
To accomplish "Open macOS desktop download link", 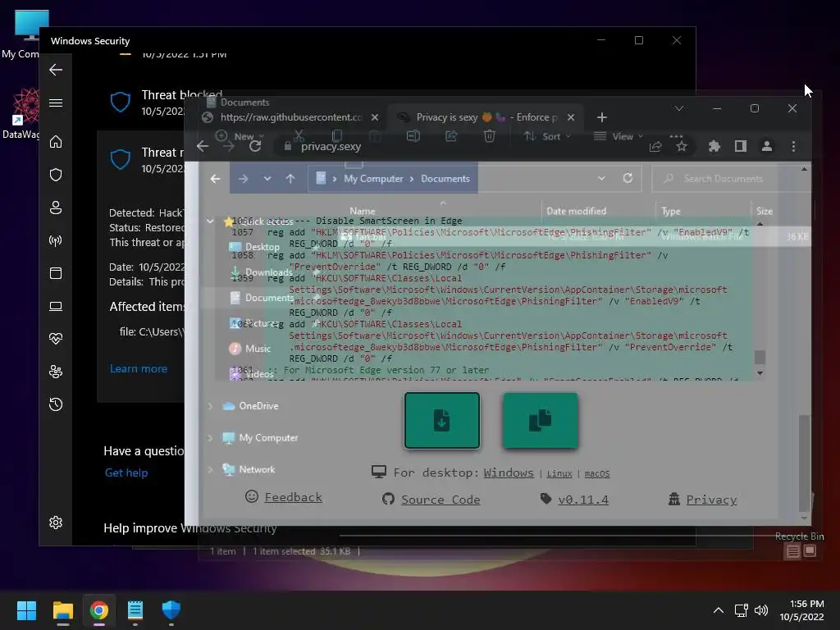I will [597, 473].
